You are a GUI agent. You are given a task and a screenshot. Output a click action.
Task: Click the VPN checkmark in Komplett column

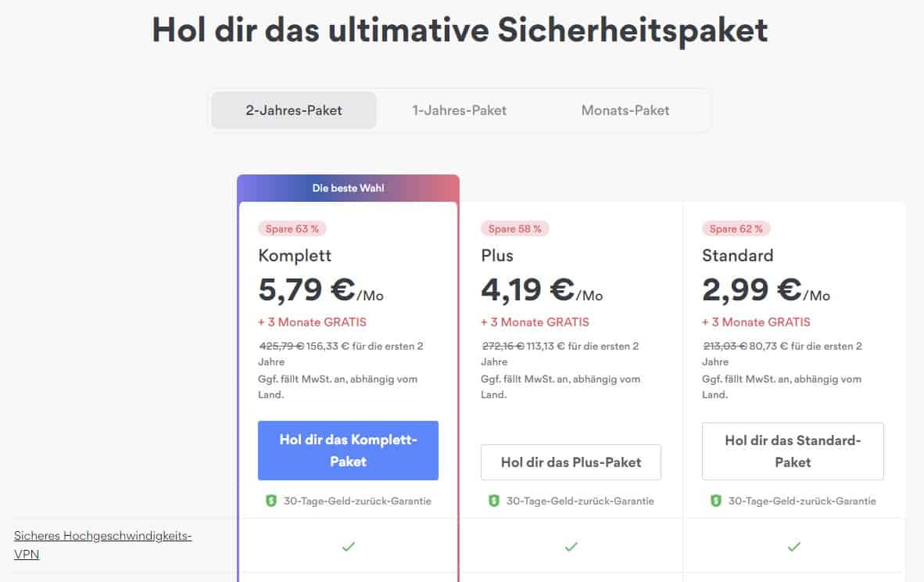click(349, 546)
